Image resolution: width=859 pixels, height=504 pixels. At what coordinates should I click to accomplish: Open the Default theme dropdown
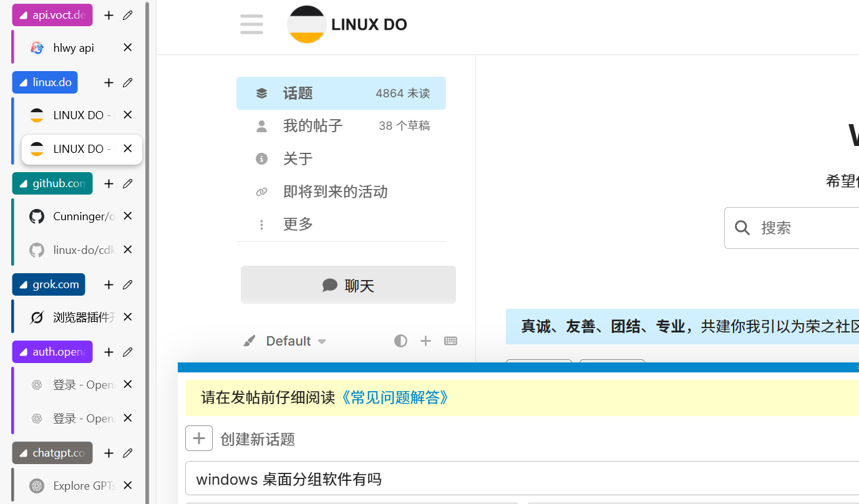pos(284,341)
